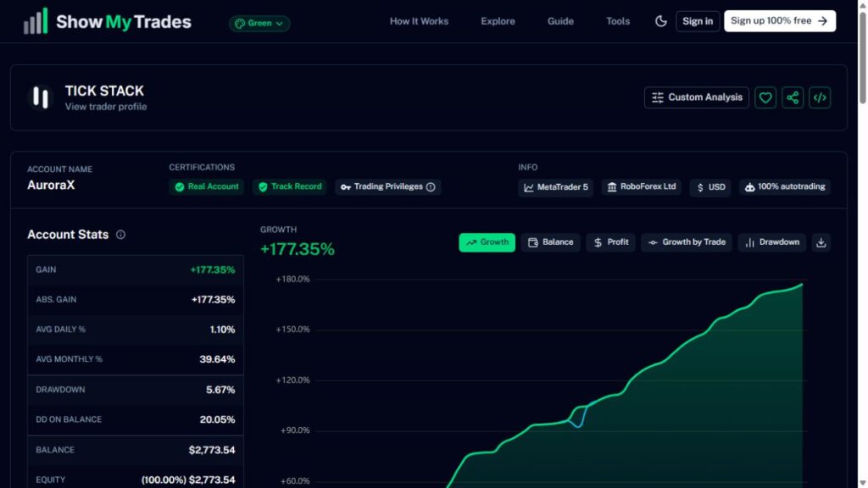The image size is (868, 488).
Task: Open the Green theme color dropdown
Action: 259,23
